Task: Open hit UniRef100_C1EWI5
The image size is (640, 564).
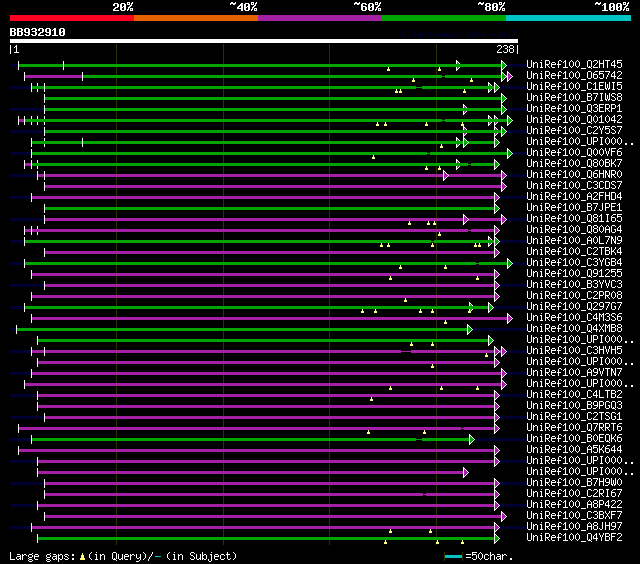Action: (x=574, y=87)
